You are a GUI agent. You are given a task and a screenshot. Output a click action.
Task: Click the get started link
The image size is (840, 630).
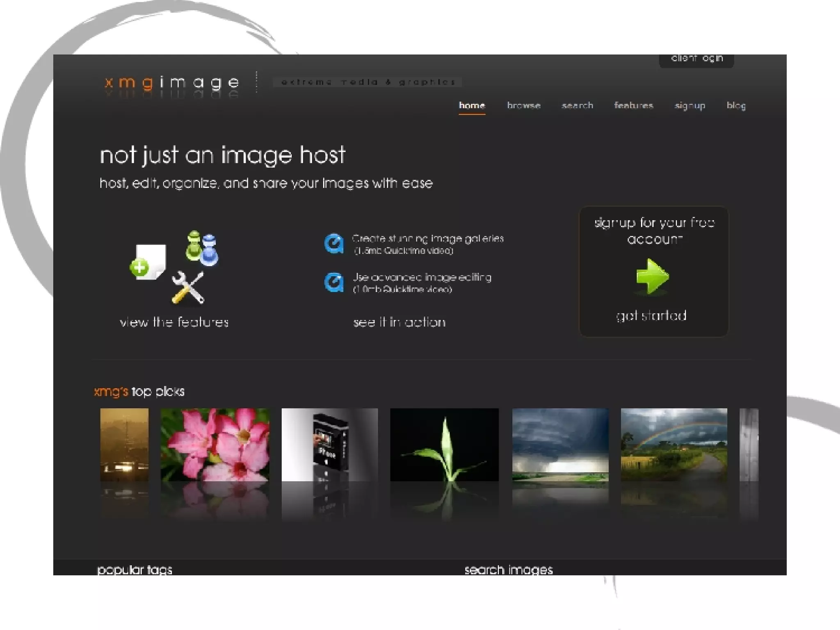click(x=651, y=316)
